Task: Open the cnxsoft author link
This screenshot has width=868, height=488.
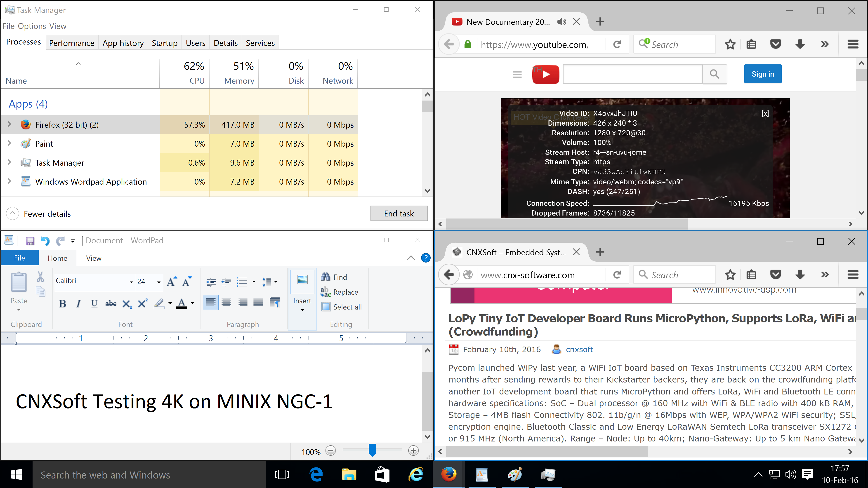Action: 579,350
